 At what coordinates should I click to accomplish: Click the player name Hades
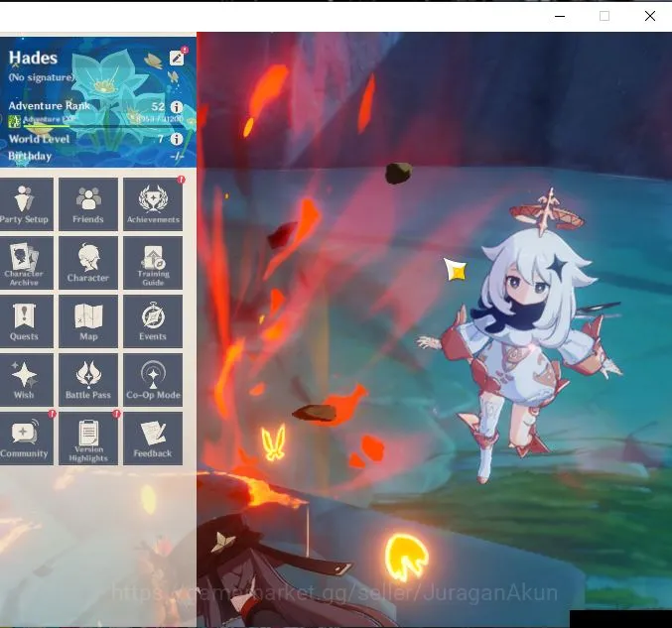pos(33,58)
